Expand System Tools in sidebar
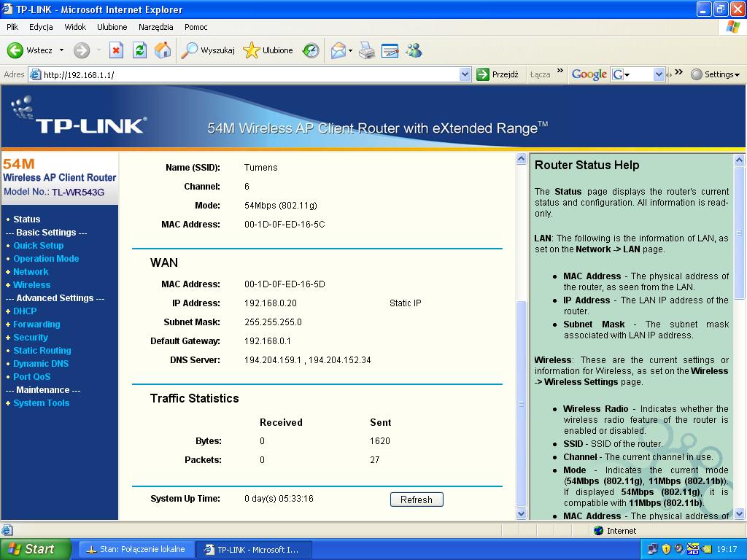 (x=41, y=402)
